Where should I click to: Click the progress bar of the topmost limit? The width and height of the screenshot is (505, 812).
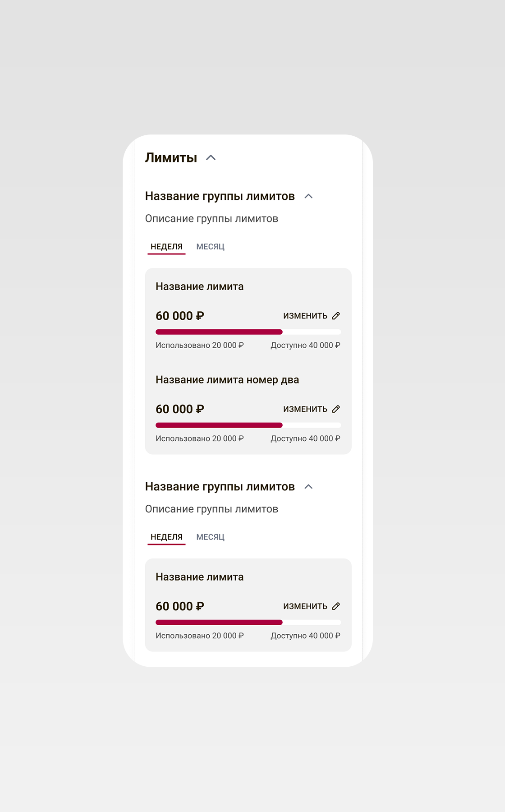248,332
